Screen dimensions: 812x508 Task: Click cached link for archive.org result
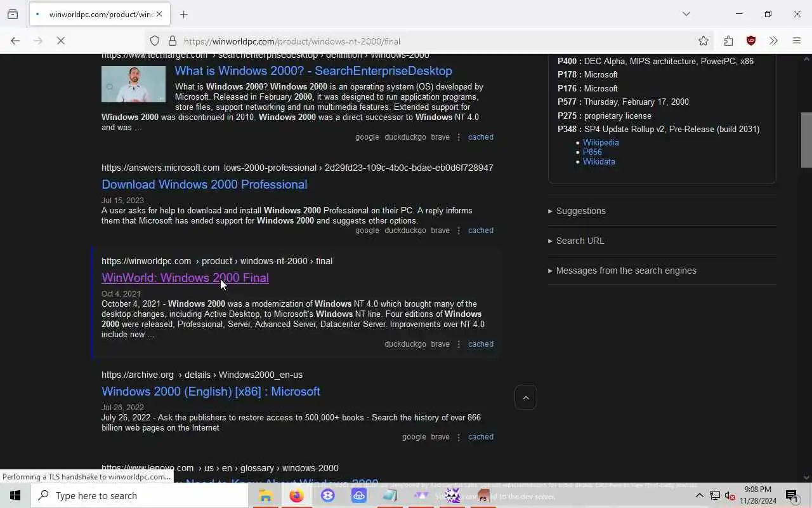click(480, 437)
